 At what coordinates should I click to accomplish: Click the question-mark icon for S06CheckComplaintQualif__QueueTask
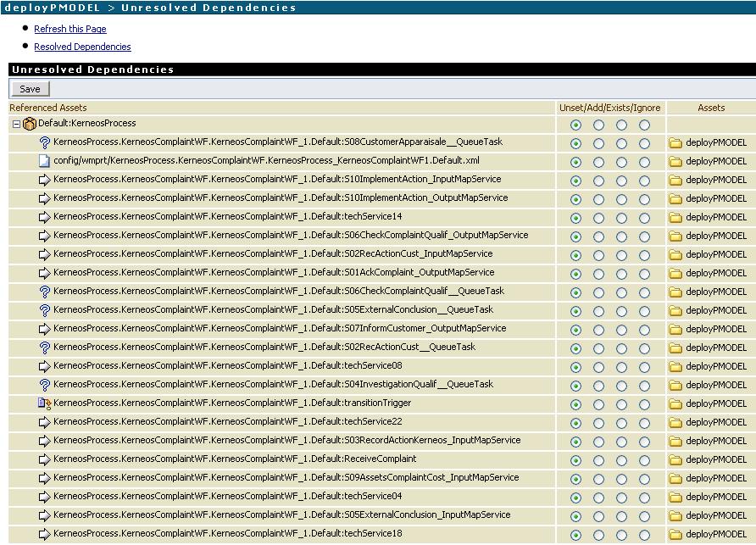coord(44,292)
